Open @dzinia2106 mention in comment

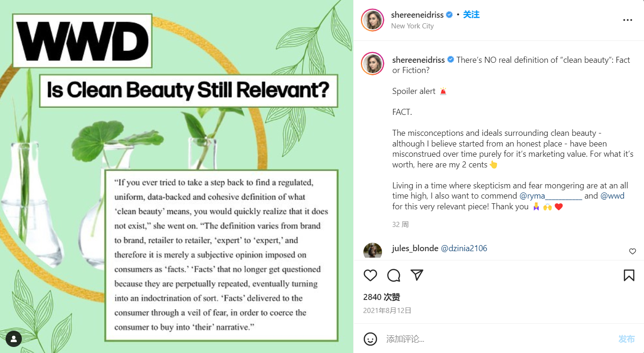coord(464,248)
